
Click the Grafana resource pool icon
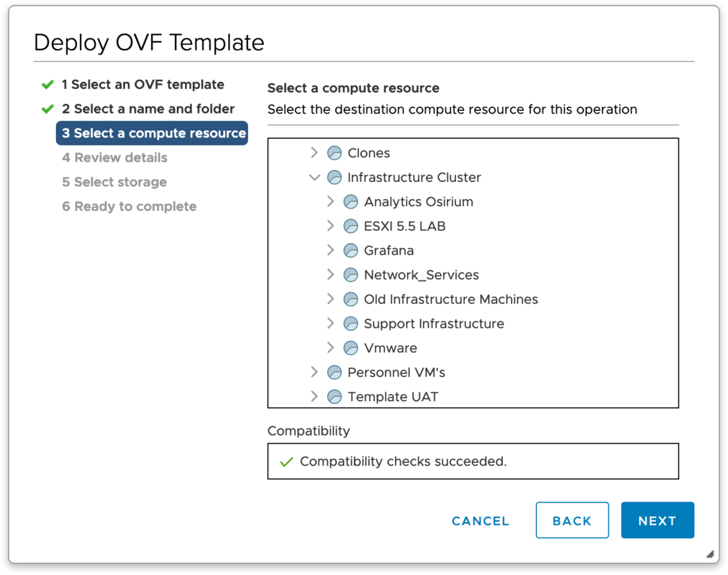pos(350,251)
